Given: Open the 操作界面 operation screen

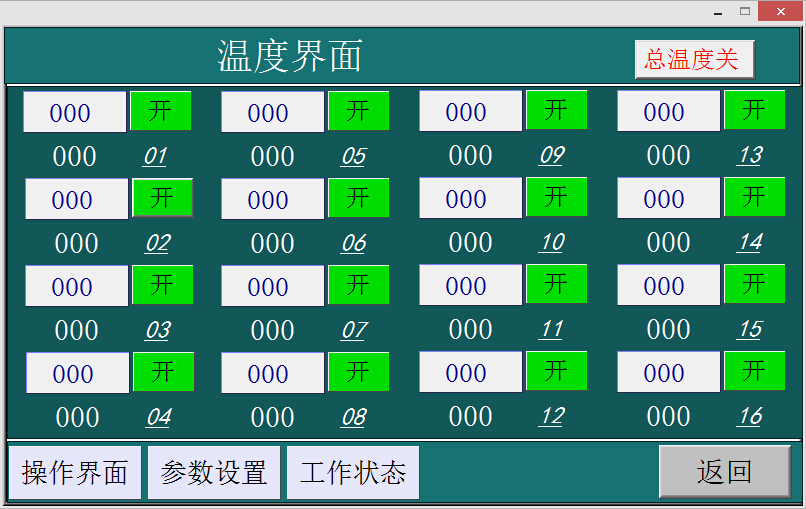Looking at the screenshot, I should coord(75,472).
